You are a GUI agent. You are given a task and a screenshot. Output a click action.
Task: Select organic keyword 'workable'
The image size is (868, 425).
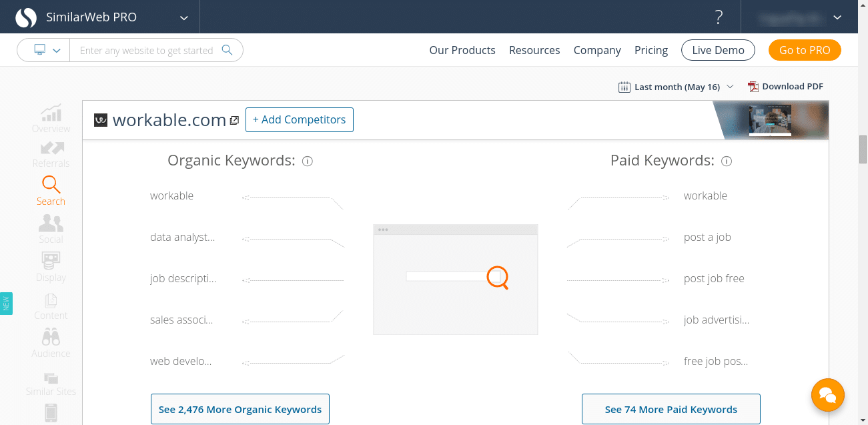171,195
